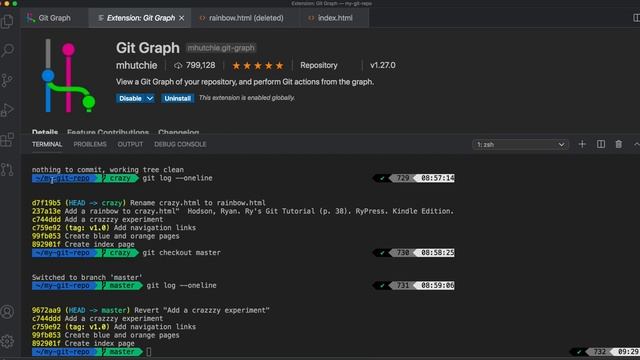The height and width of the screenshot is (360, 640).
Task: Click commit hash d7f19b5 in terminal
Action: (x=46, y=203)
